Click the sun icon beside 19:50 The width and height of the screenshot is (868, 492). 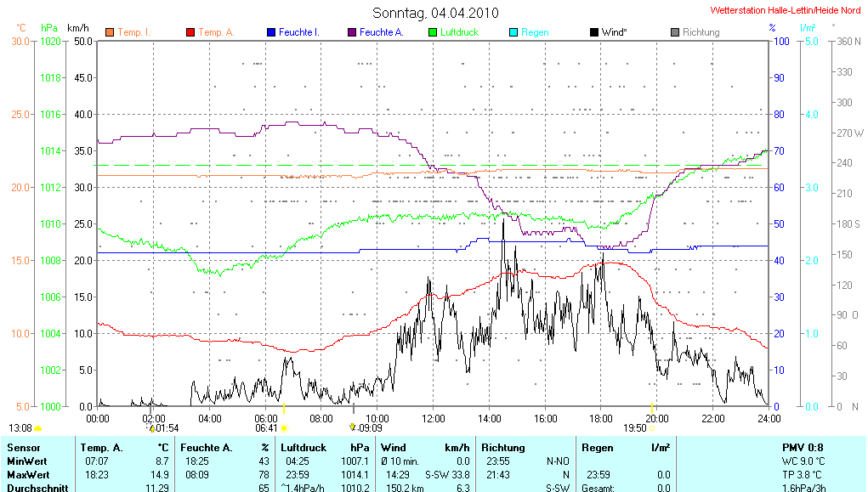(x=653, y=428)
